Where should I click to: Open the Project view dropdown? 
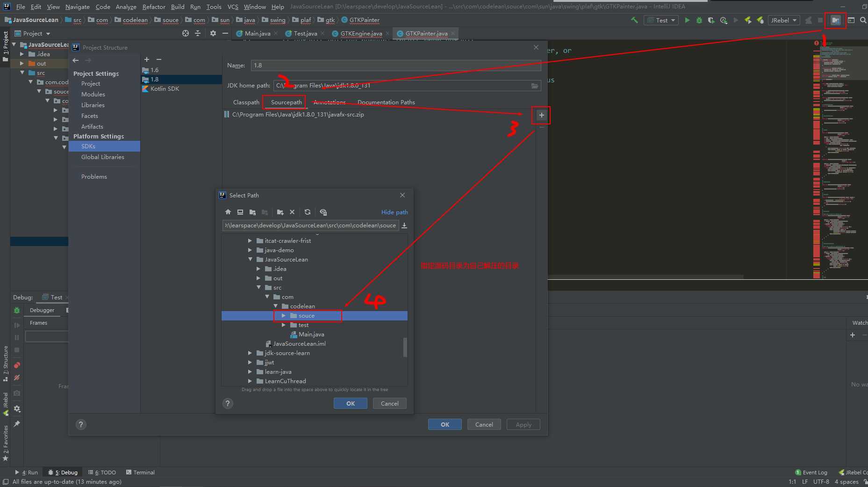(32, 33)
